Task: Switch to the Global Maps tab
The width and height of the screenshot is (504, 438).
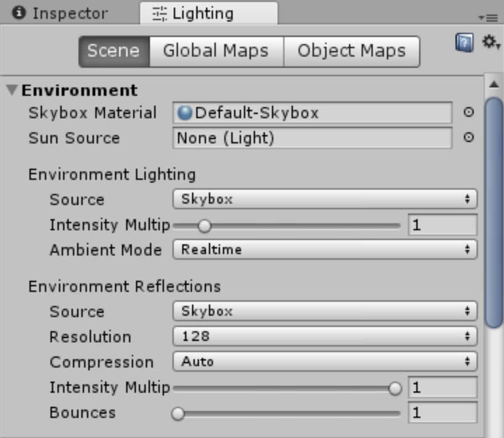Action: coord(216,52)
